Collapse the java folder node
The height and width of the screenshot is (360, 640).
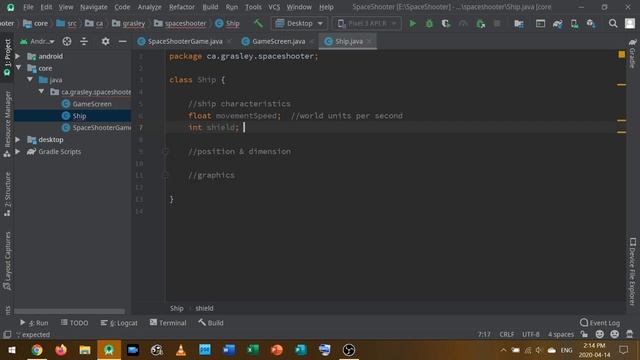[30, 80]
